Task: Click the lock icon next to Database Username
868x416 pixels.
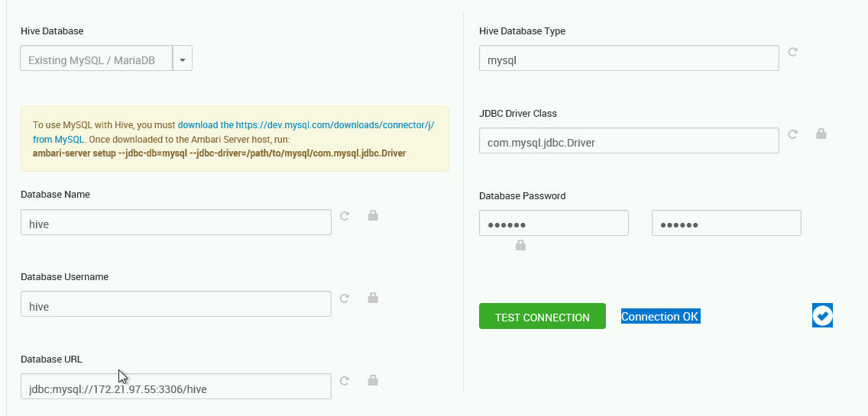Action: pos(373,298)
